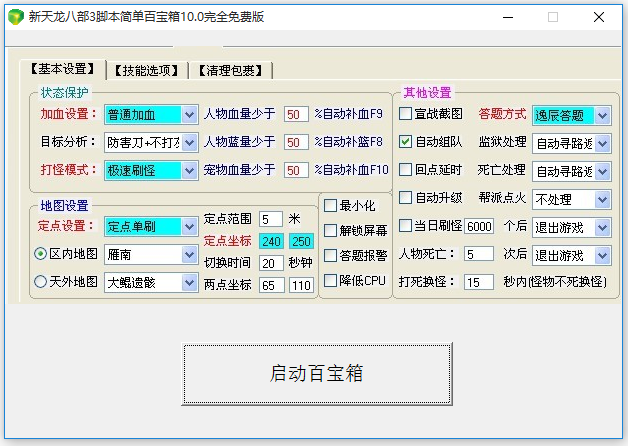Select the 基本设置 tab
628x446 pixels.
point(62,69)
